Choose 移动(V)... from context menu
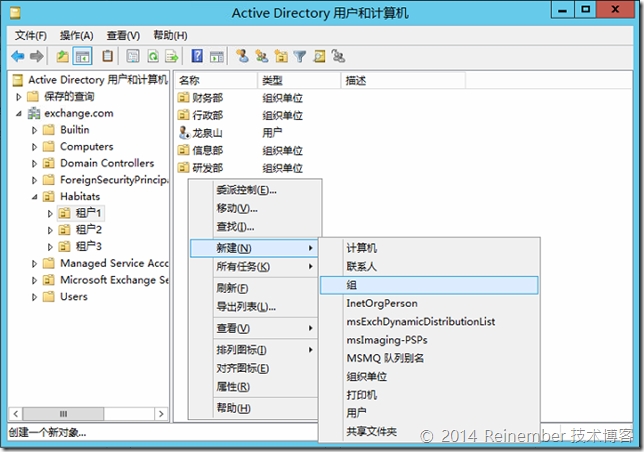The height and width of the screenshot is (452, 644). pos(255,209)
